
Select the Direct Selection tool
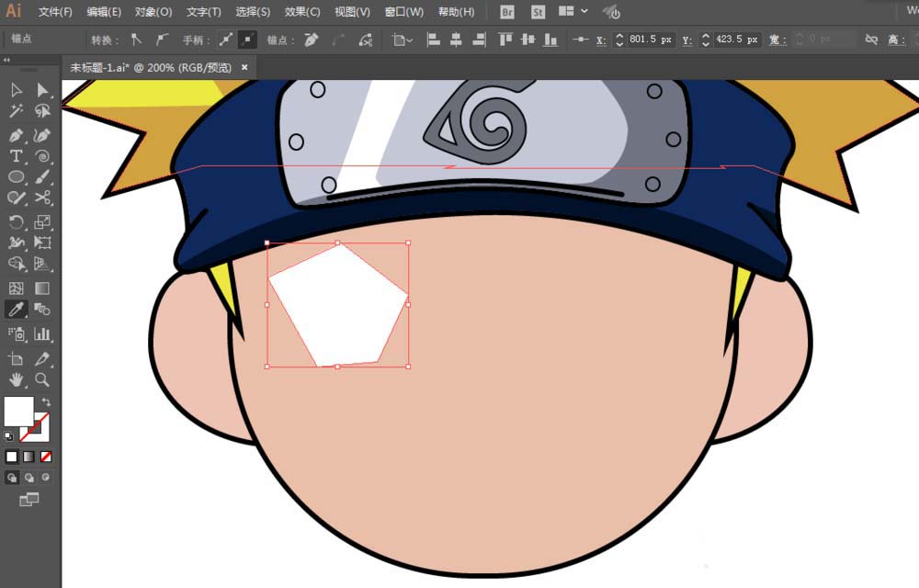pyautogui.click(x=42, y=90)
